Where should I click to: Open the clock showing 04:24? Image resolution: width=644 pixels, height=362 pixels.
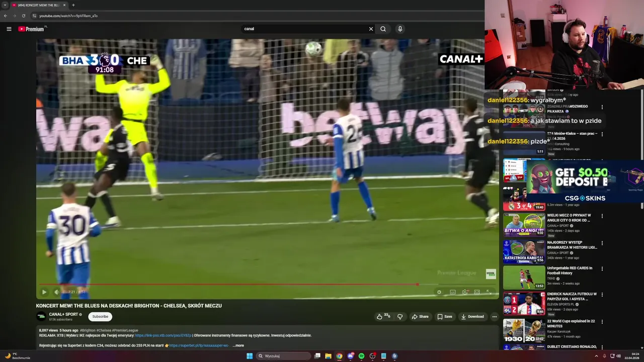click(632, 356)
